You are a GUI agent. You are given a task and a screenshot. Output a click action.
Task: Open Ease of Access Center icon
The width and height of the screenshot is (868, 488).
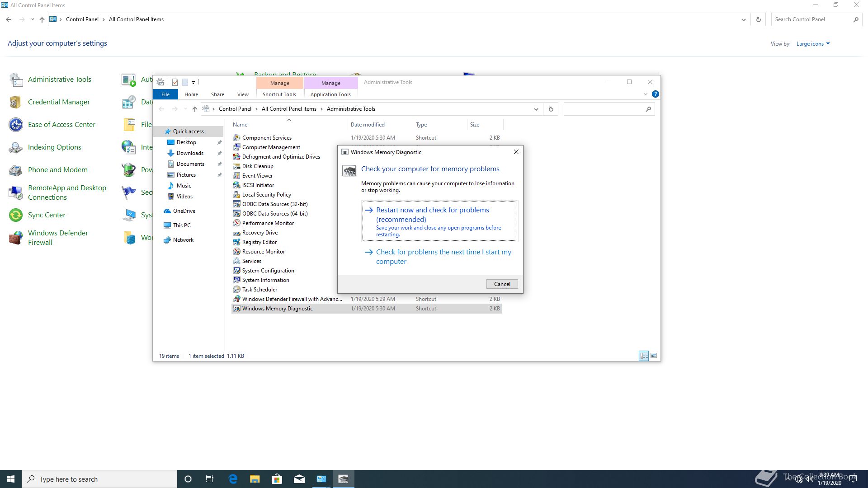[16, 125]
